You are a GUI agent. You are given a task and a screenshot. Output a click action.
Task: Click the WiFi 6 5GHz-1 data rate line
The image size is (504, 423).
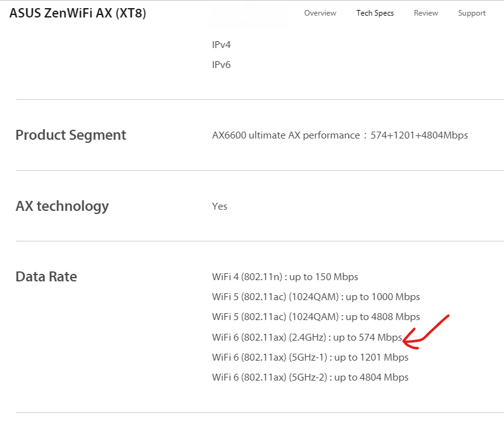pyautogui.click(x=310, y=357)
